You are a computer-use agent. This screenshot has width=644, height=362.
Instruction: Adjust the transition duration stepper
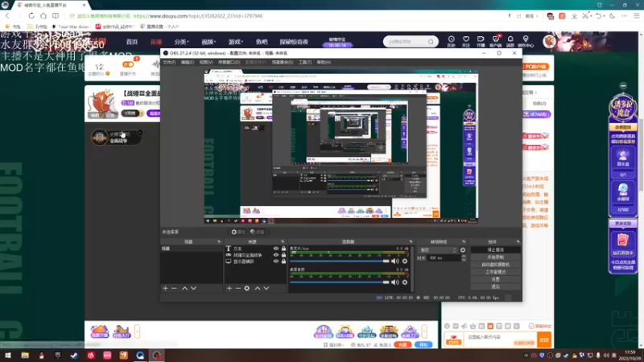(464, 258)
